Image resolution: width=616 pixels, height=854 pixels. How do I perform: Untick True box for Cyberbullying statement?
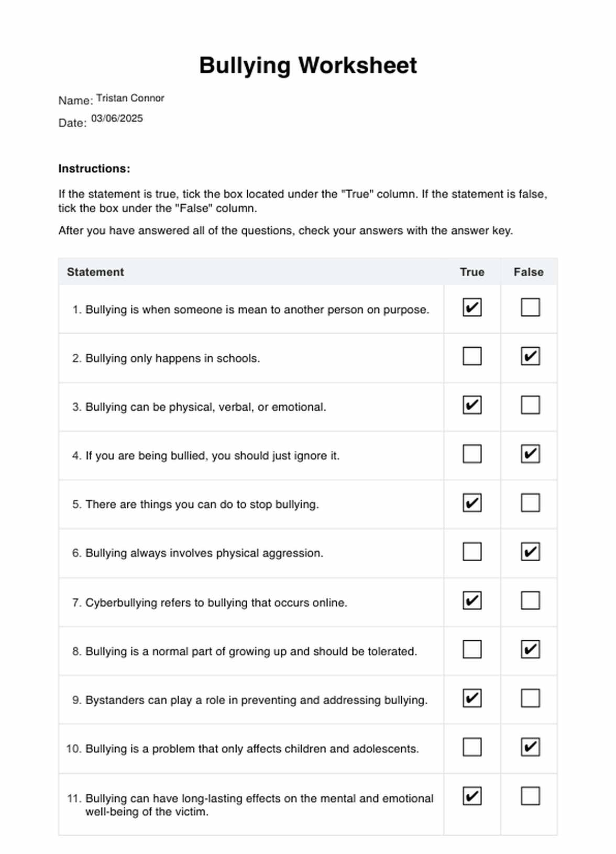pyautogui.click(x=472, y=600)
